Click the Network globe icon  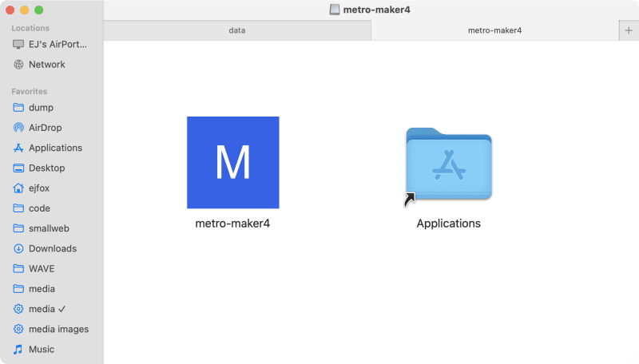pos(18,65)
